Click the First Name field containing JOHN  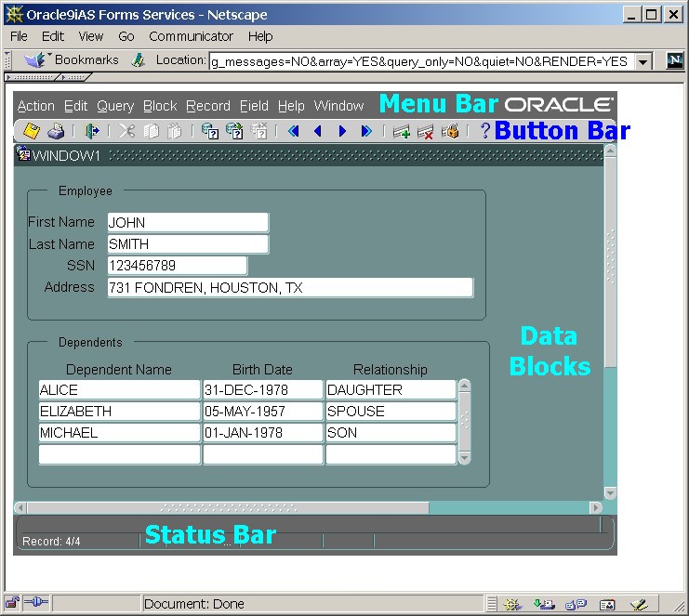click(x=188, y=223)
